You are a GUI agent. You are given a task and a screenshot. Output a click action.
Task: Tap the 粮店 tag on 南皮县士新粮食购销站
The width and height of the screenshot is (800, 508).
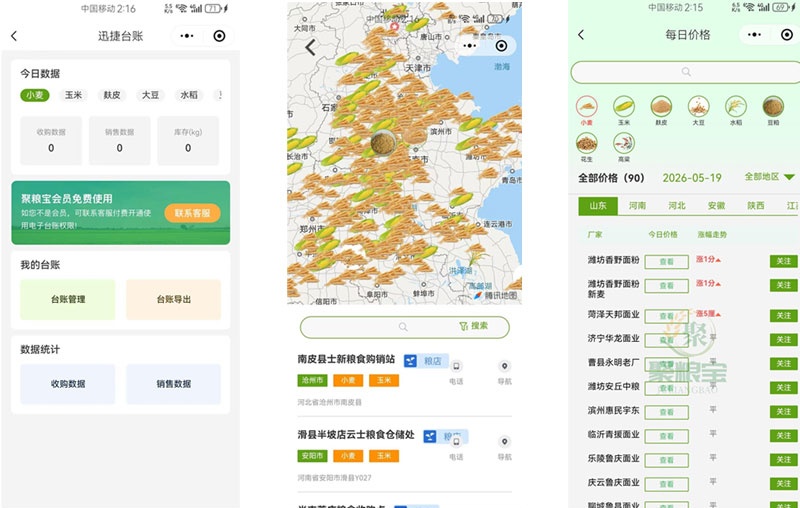426,361
